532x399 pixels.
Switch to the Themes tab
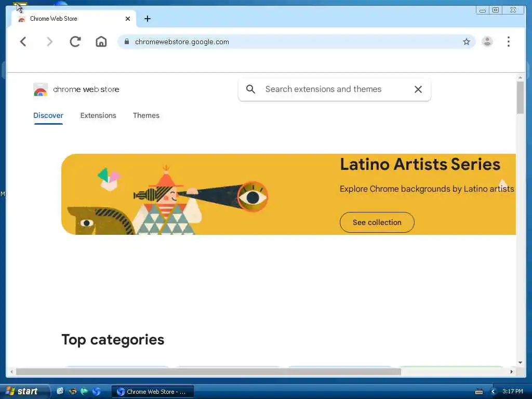(x=146, y=115)
